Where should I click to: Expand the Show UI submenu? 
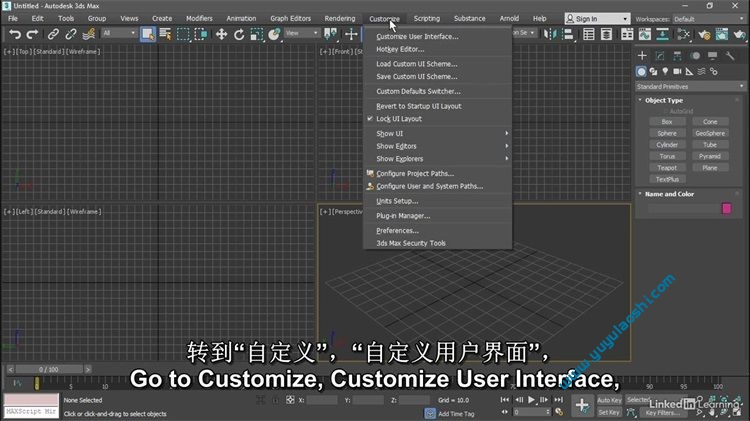(438, 133)
